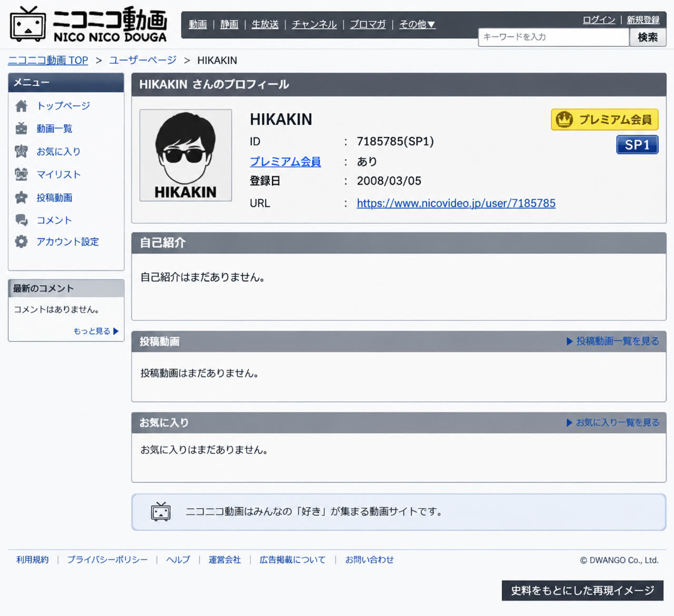Open the 生放送 top navigation item
This screenshot has height=616, width=674.
[265, 24]
